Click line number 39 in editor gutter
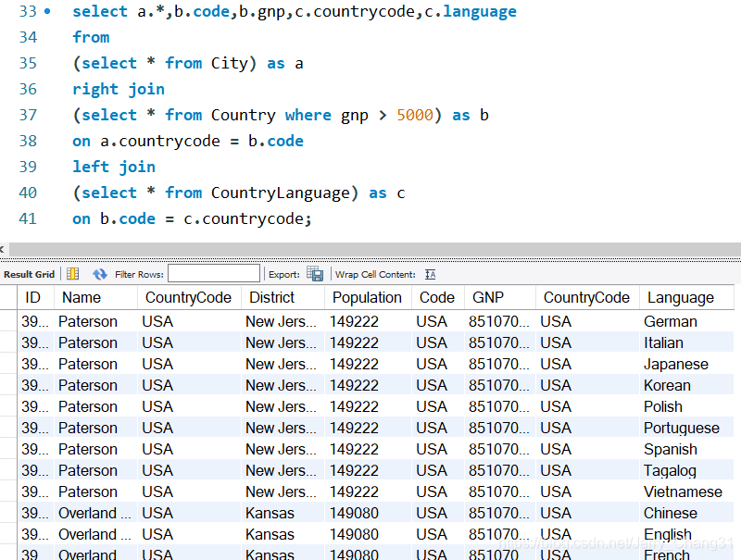This screenshot has height=560, width=741. point(28,167)
